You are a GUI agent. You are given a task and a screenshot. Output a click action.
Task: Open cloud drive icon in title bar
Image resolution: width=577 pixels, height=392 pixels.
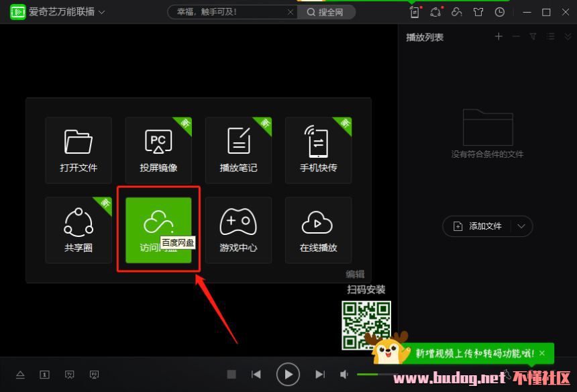coord(457,12)
